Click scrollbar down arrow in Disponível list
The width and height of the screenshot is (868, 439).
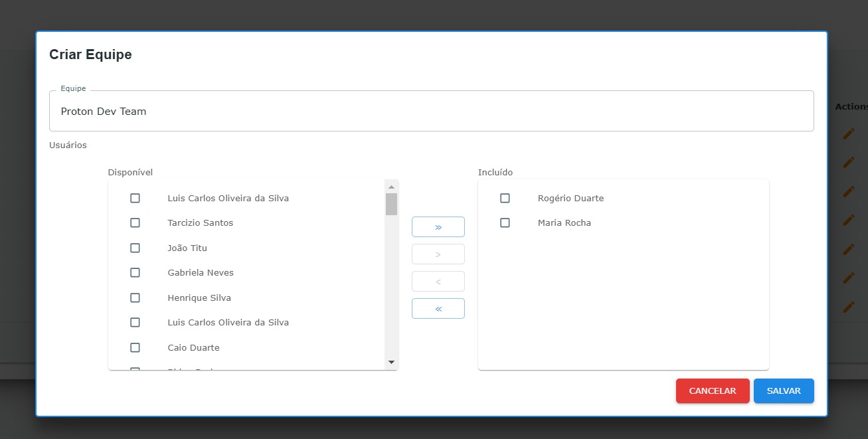pos(391,363)
